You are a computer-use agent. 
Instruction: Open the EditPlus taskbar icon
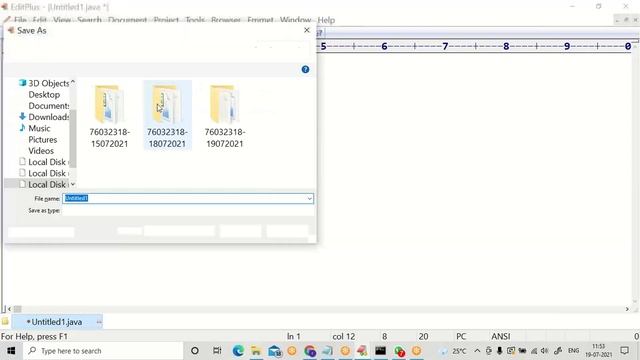coord(362,351)
